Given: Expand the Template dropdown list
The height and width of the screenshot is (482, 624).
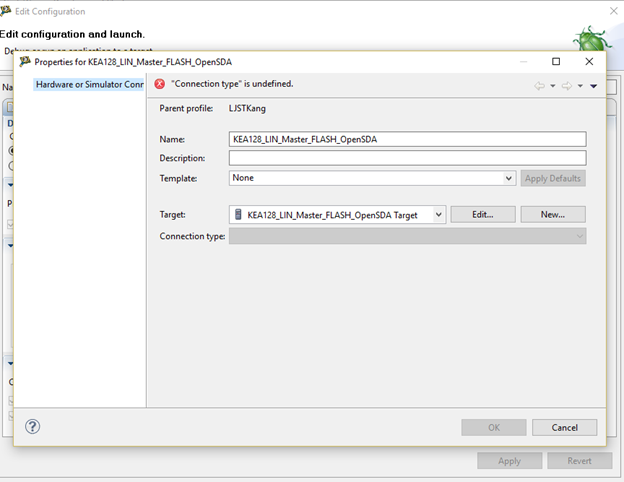Looking at the screenshot, I should tap(509, 178).
